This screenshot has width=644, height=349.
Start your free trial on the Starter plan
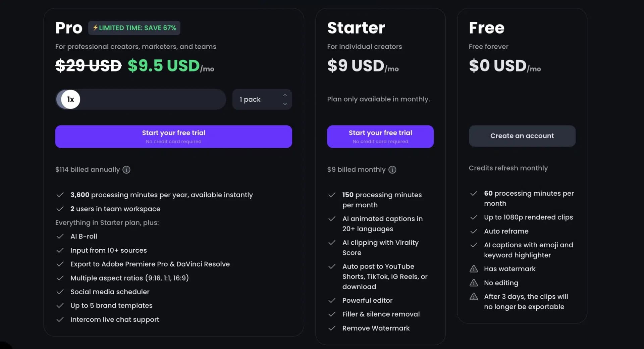click(380, 136)
